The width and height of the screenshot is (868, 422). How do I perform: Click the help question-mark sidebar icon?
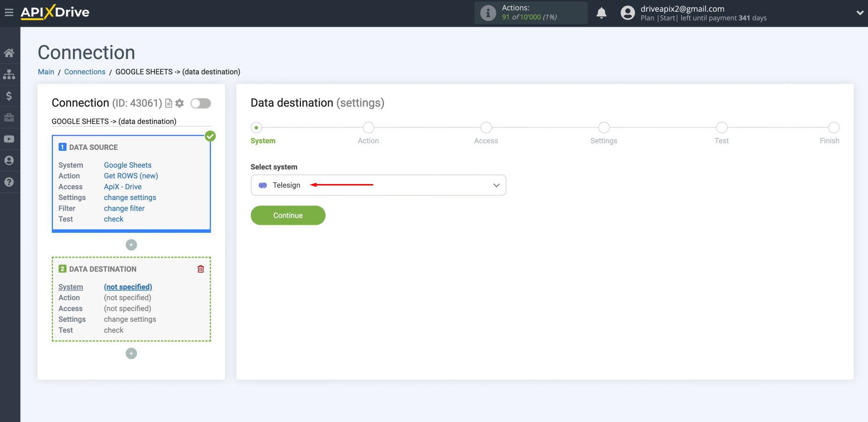point(9,182)
